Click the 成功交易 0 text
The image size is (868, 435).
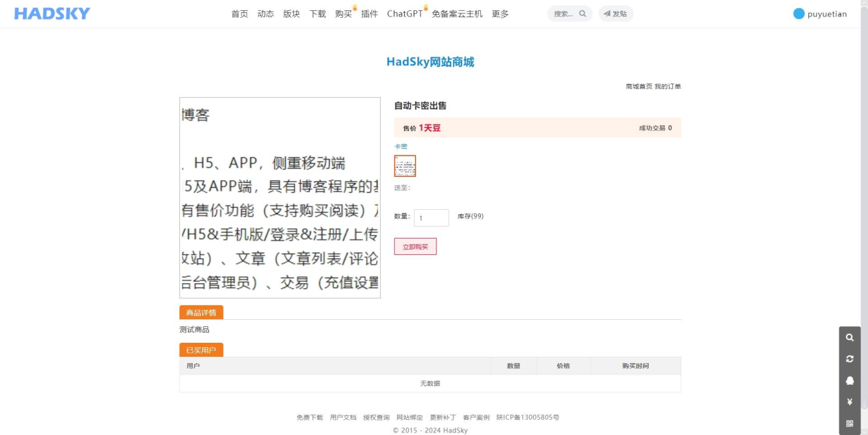click(656, 128)
